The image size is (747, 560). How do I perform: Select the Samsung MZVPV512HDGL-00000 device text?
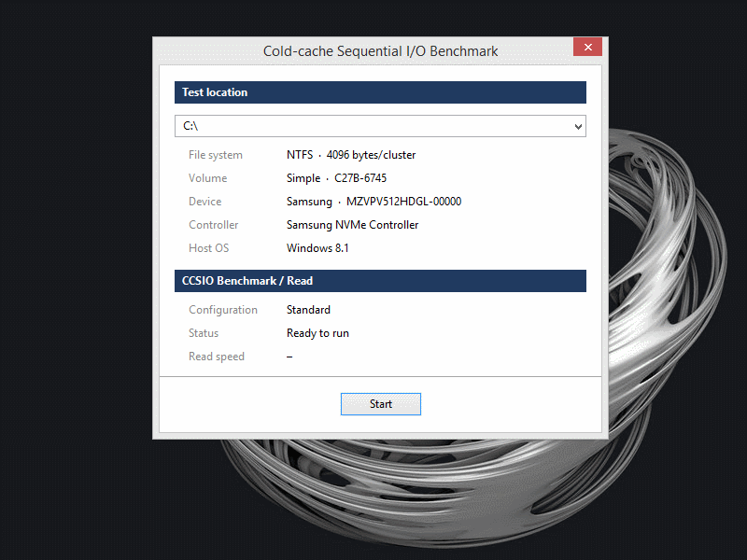click(x=373, y=202)
